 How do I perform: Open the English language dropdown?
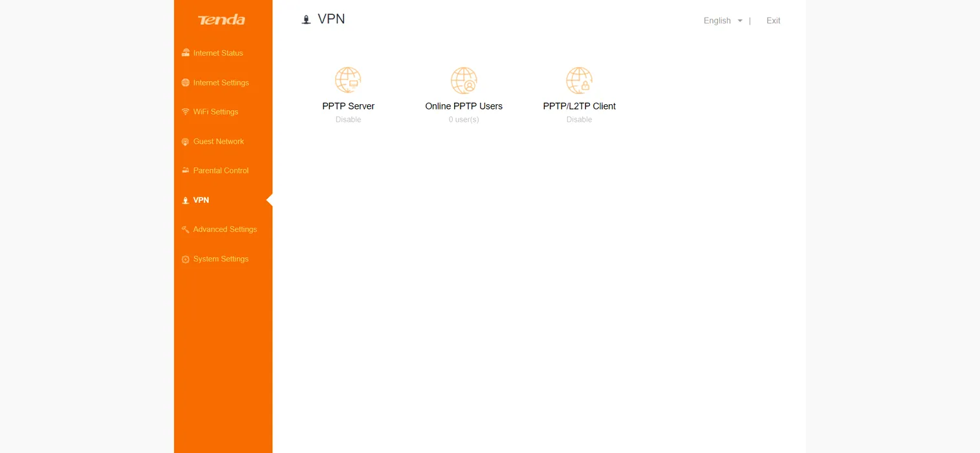tap(717, 21)
